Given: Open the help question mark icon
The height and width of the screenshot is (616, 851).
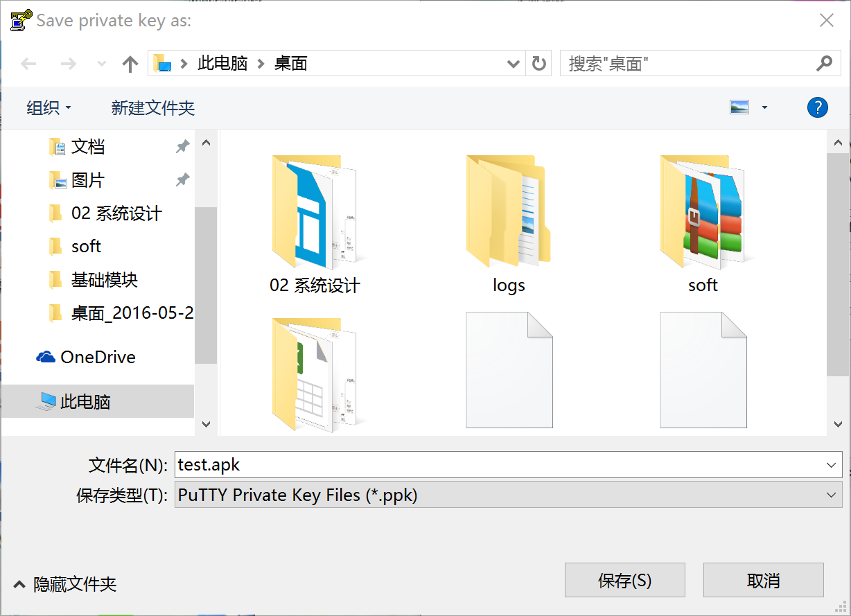Looking at the screenshot, I should (817, 107).
